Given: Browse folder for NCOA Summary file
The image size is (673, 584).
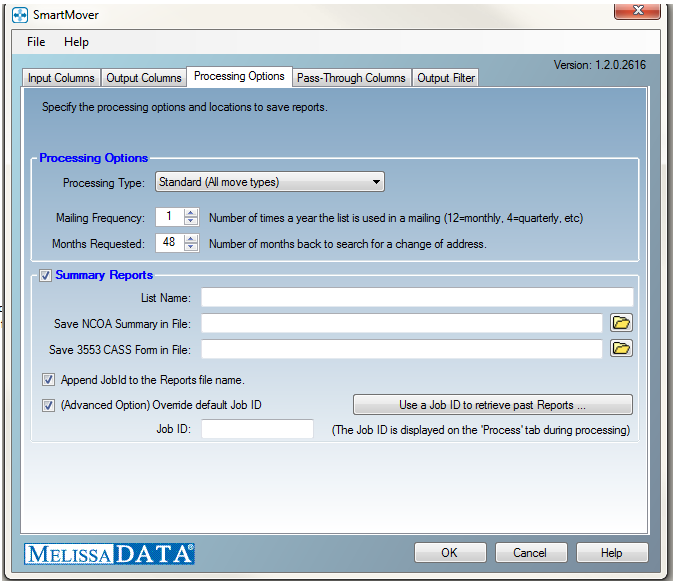Looking at the screenshot, I should [621, 323].
